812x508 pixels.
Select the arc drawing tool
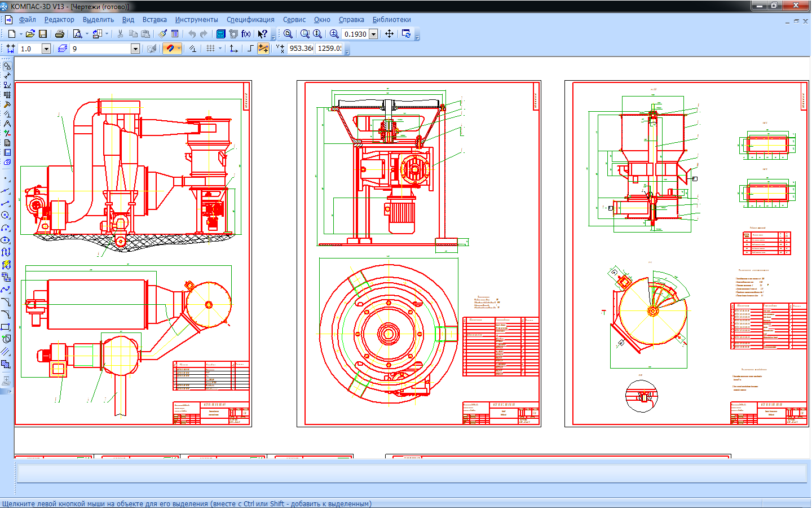[x=6, y=227]
